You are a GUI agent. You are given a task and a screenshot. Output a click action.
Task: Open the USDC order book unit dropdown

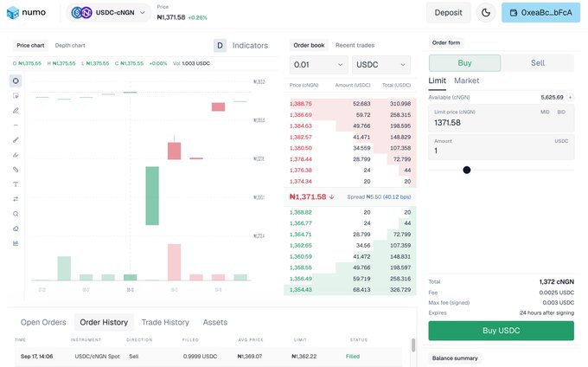pyautogui.click(x=381, y=65)
